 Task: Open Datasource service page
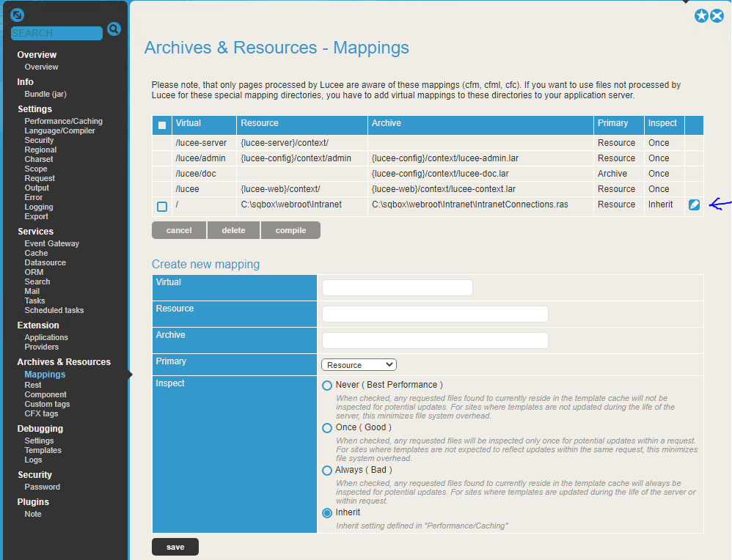pyautogui.click(x=45, y=262)
